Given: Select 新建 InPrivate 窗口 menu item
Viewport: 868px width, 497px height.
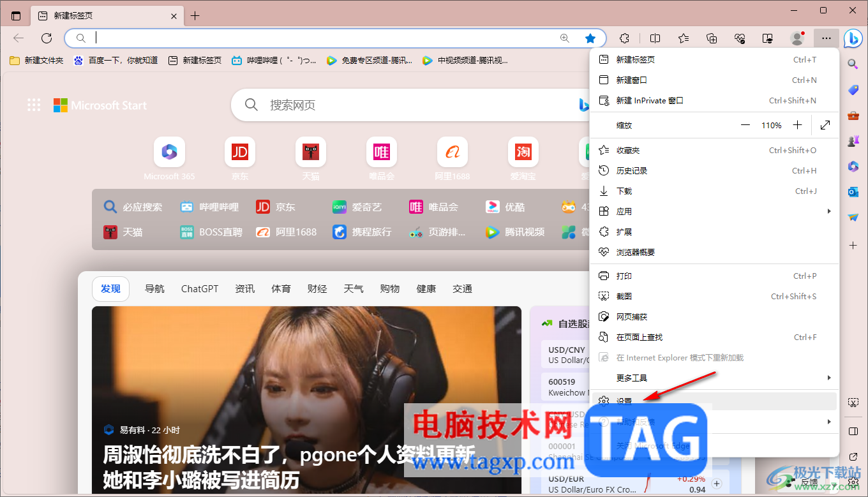Looking at the screenshot, I should pos(714,100).
